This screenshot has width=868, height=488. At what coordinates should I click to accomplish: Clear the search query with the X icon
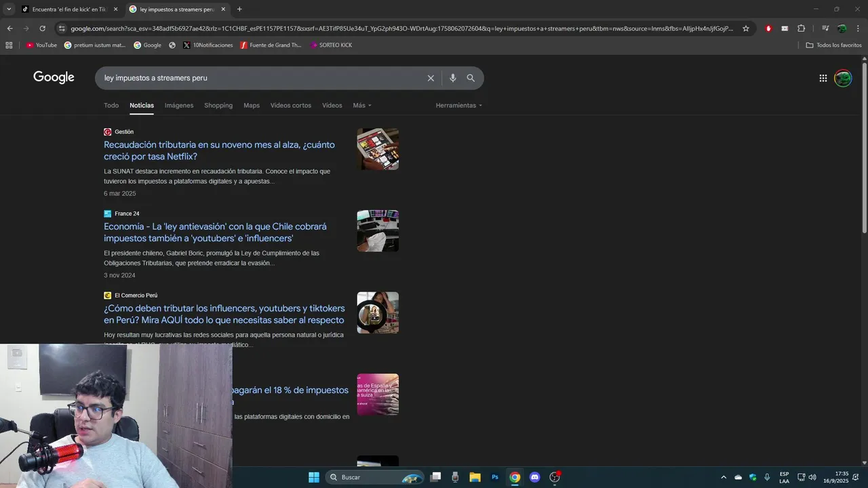(x=431, y=78)
